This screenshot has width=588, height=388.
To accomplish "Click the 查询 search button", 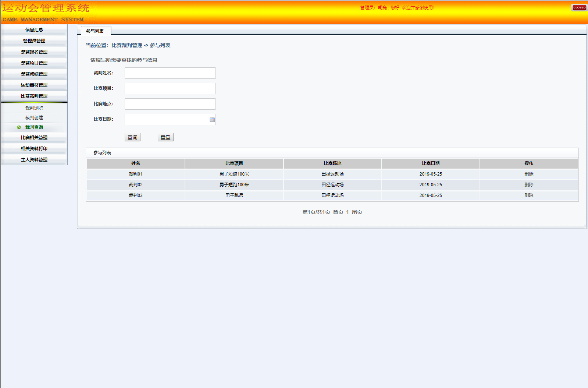I will [132, 137].
